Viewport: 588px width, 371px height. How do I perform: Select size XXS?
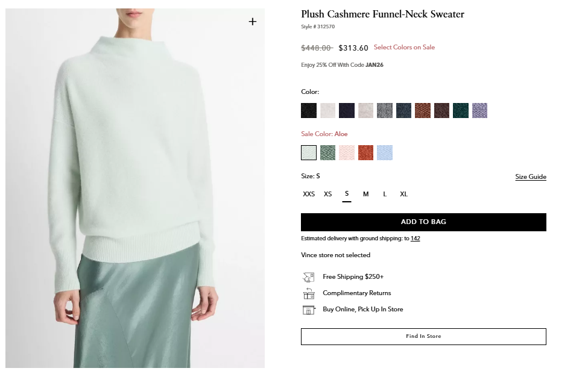[309, 194]
